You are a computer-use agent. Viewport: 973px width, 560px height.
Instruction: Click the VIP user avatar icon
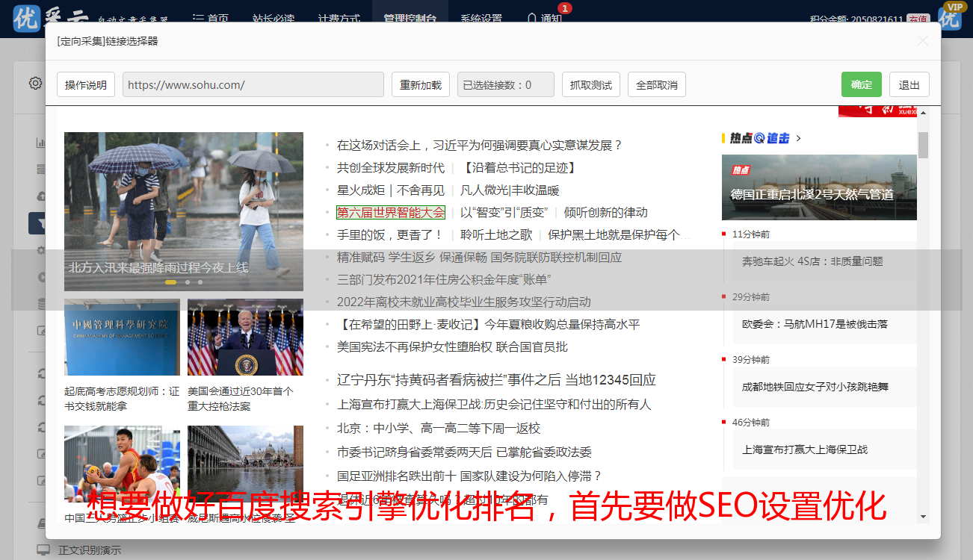coord(951,18)
